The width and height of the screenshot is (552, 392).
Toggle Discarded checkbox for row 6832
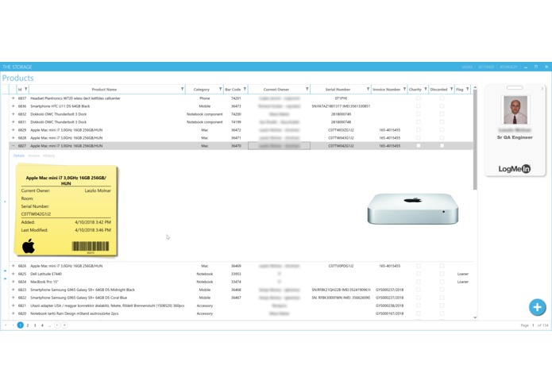[x=442, y=114]
